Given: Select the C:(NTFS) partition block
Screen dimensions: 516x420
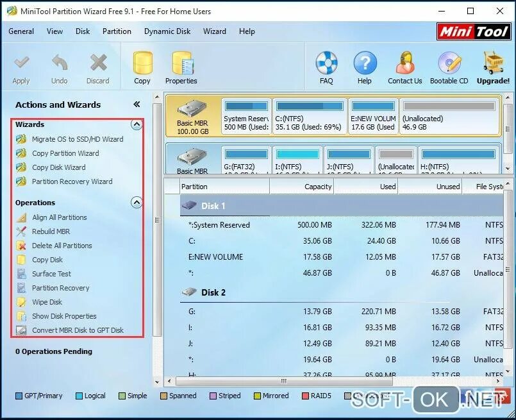Looking at the screenshot, I should (310, 116).
